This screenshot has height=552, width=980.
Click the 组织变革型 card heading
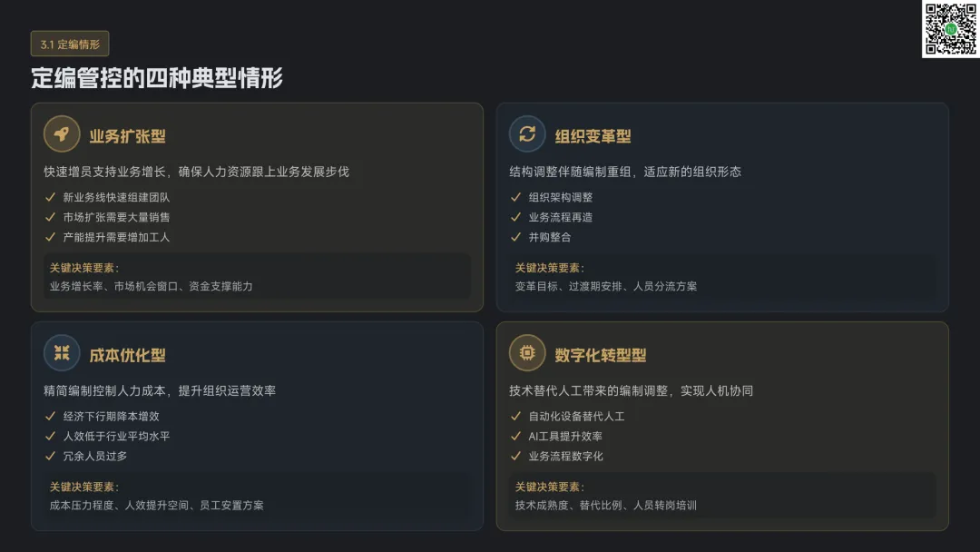pyautogui.click(x=593, y=136)
